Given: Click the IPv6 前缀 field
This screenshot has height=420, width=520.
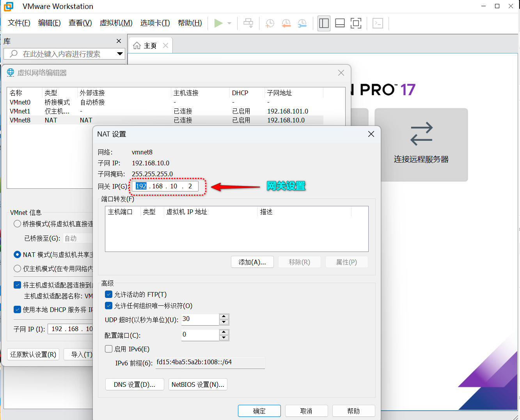Looking at the screenshot, I should [210, 363].
